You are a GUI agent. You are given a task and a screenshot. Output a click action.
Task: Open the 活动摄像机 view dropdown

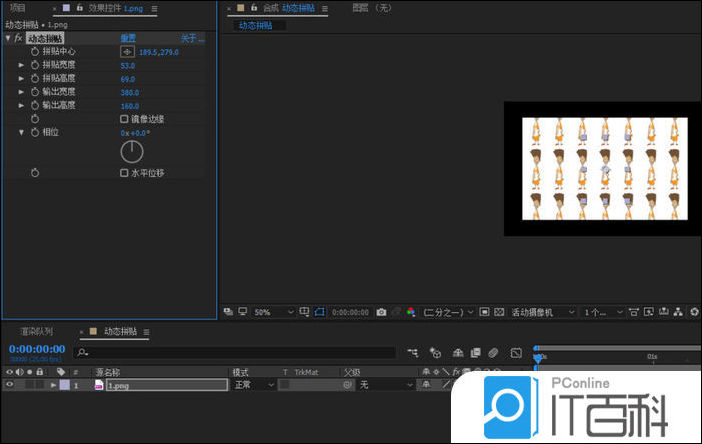point(540,312)
